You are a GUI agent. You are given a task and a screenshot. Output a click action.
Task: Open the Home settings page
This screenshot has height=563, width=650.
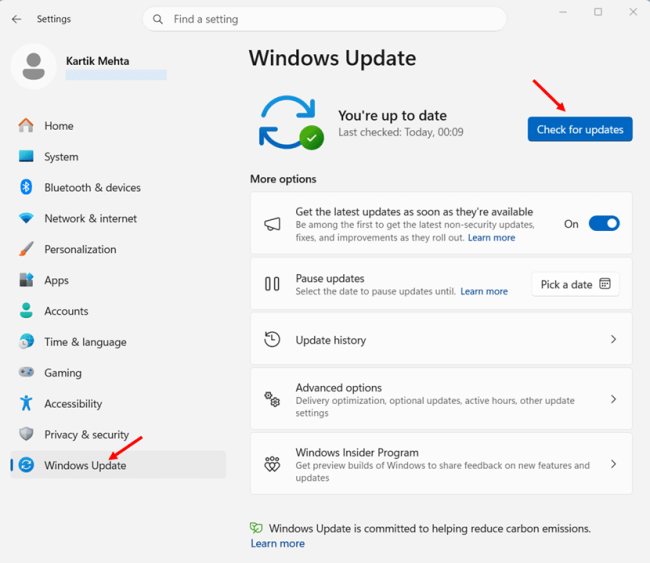coord(118,126)
